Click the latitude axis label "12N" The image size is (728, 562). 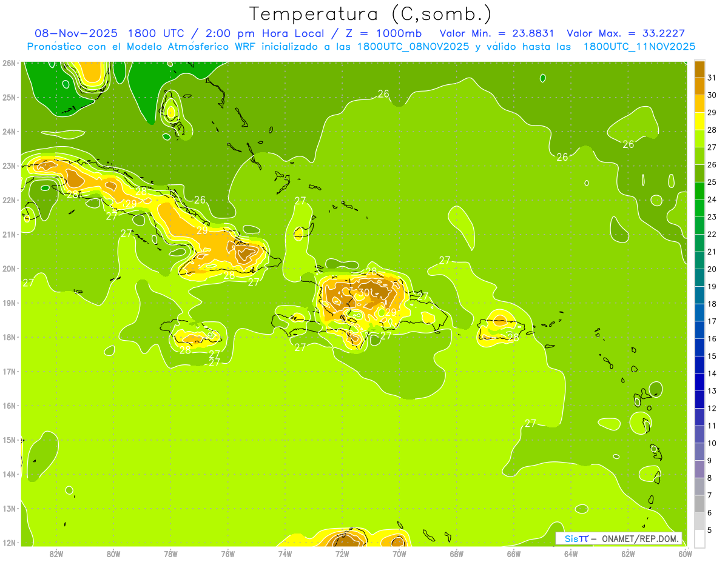click(8, 543)
